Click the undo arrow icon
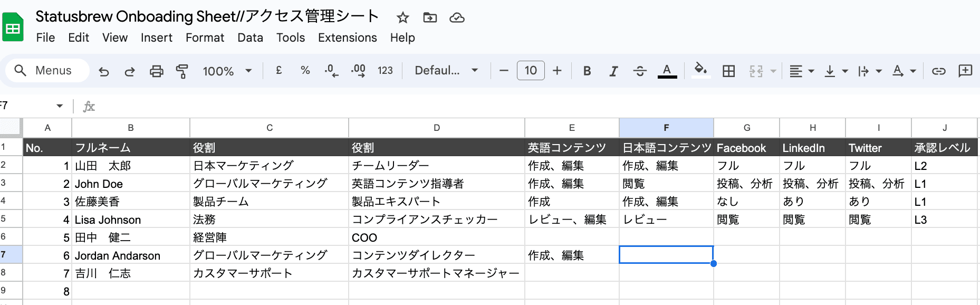 click(x=104, y=71)
